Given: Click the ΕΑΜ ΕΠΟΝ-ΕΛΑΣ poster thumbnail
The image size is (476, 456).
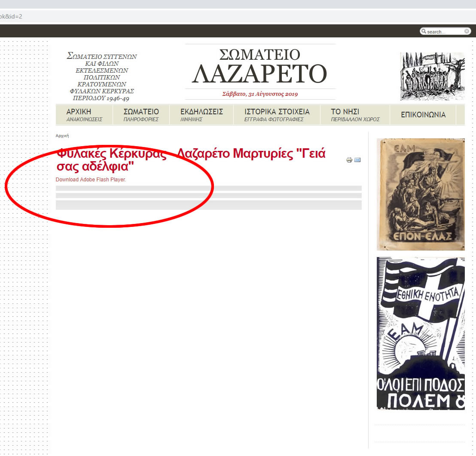Looking at the screenshot, I should (x=420, y=194).
